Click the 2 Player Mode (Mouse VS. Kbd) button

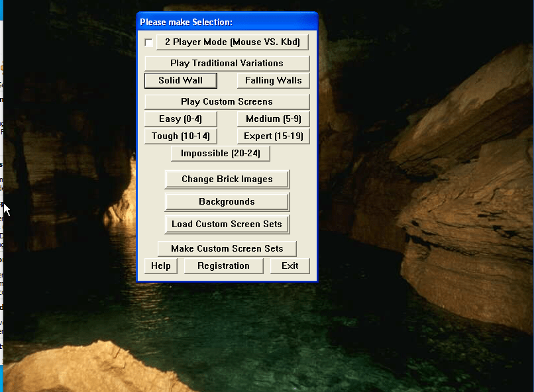(233, 42)
